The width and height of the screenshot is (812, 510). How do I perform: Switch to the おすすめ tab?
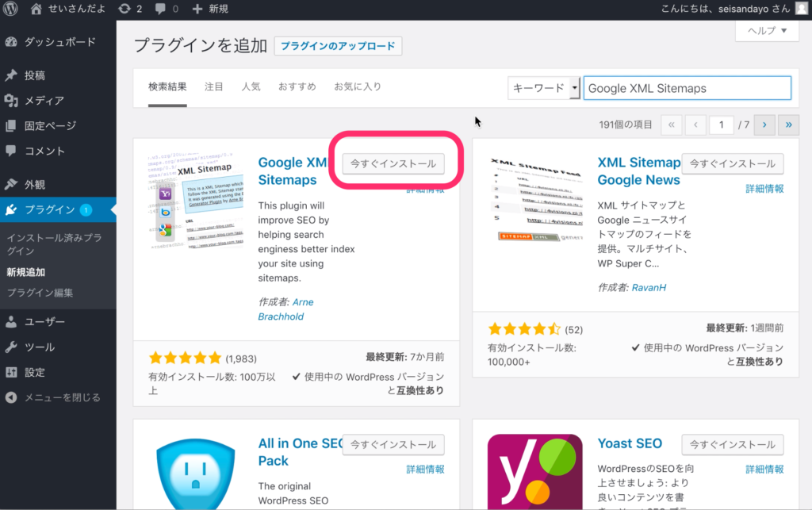297,86
